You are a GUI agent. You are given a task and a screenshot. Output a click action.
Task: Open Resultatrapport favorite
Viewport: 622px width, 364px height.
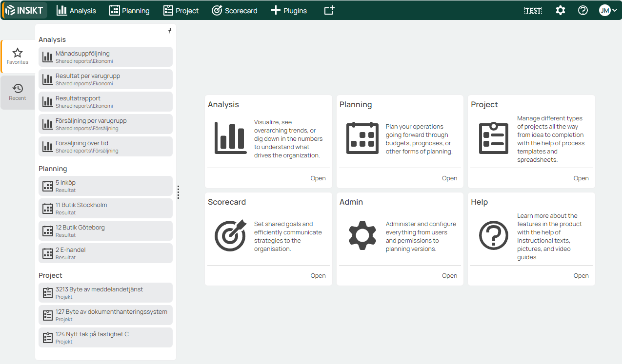click(105, 101)
